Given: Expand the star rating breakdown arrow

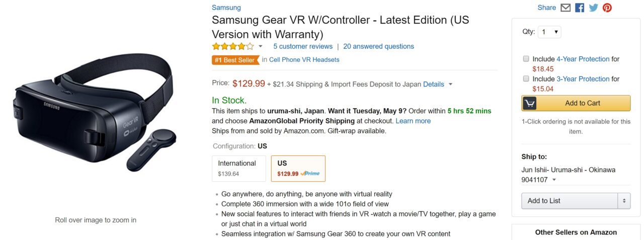Looking at the screenshot, I should coord(261,46).
